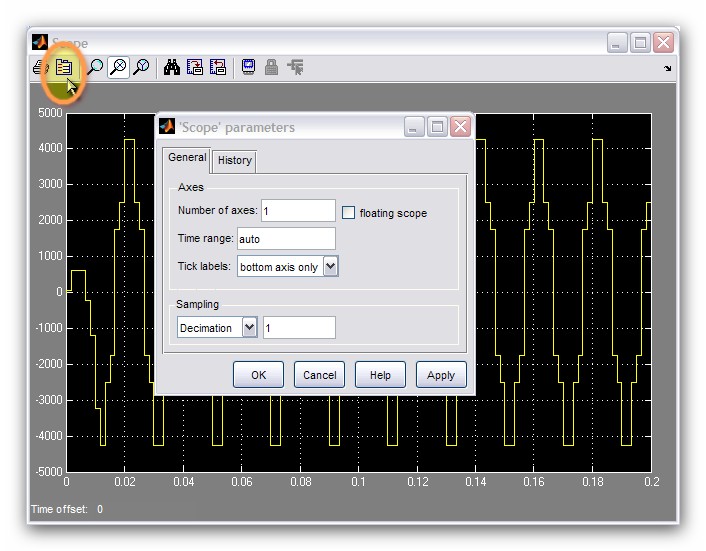Switch to the History tab
706x551 pixels.
[x=235, y=160]
